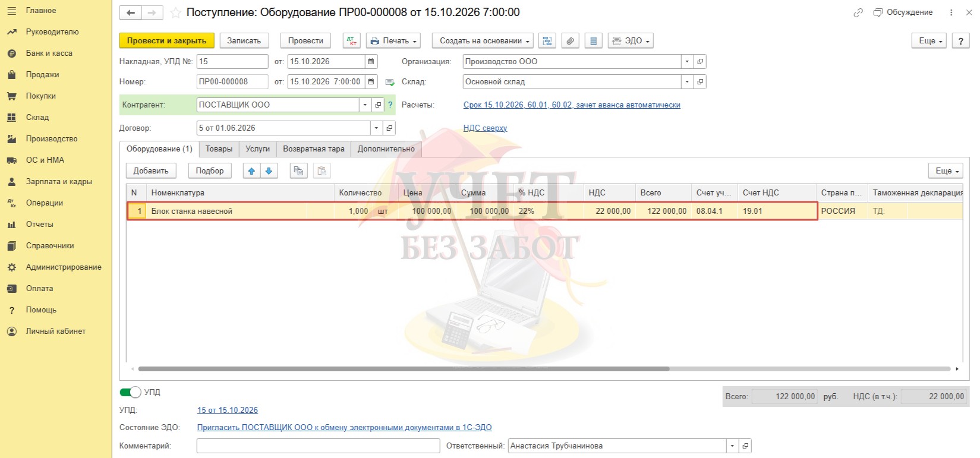
Task: Switch to the Товары tab
Action: [x=219, y=149]
